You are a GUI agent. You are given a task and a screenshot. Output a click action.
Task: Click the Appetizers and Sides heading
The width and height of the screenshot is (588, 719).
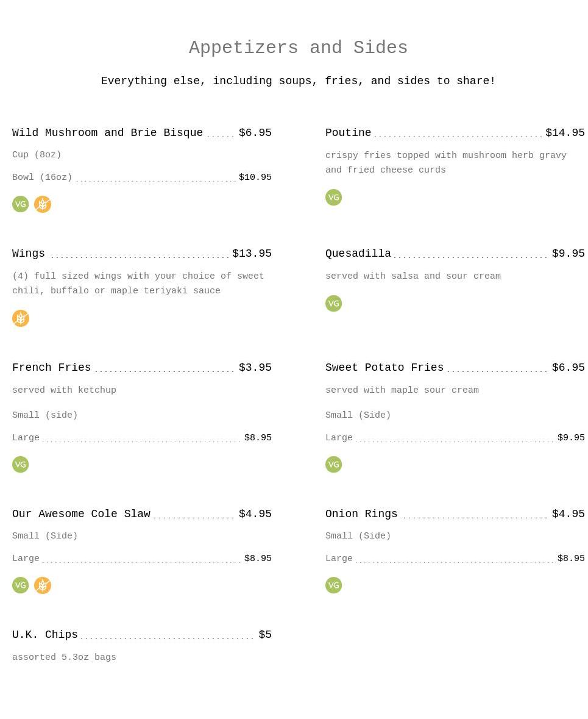[298, 48]
